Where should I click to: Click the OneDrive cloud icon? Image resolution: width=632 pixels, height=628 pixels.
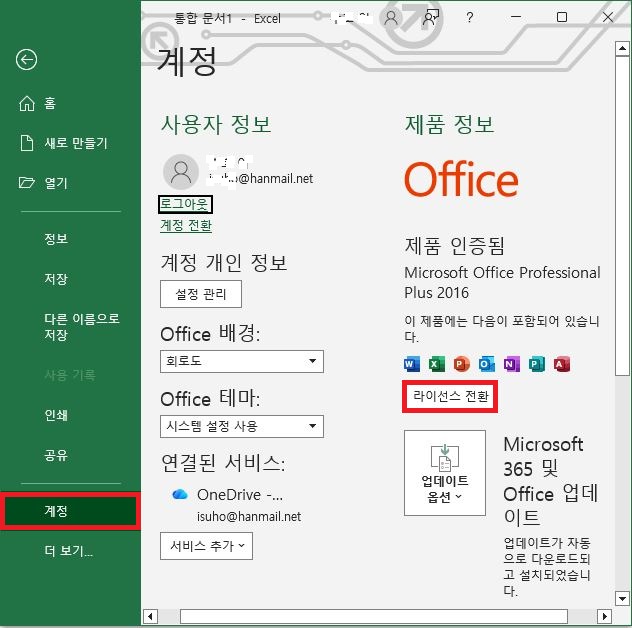(180, 494)
